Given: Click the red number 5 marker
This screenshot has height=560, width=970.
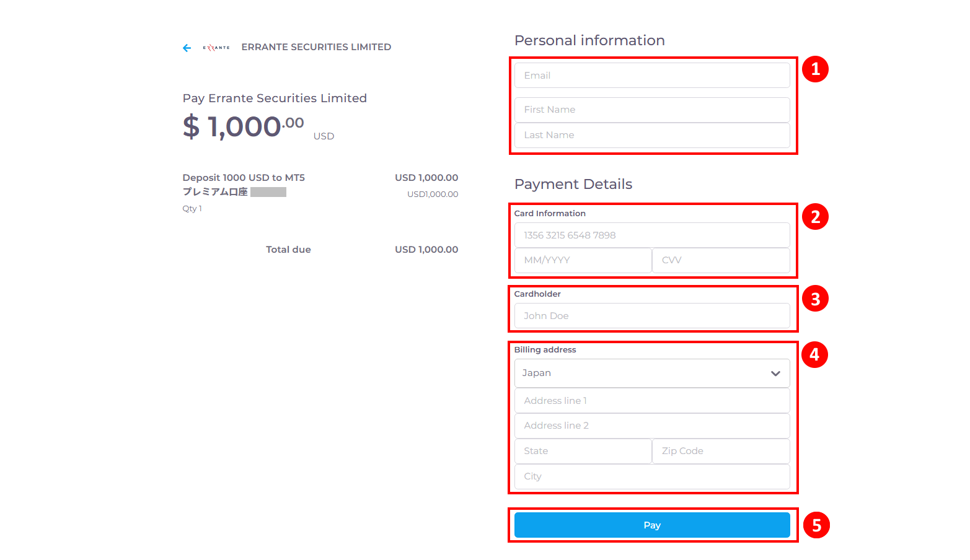Looking at the screenshot, I should click(x=816, y=525).
